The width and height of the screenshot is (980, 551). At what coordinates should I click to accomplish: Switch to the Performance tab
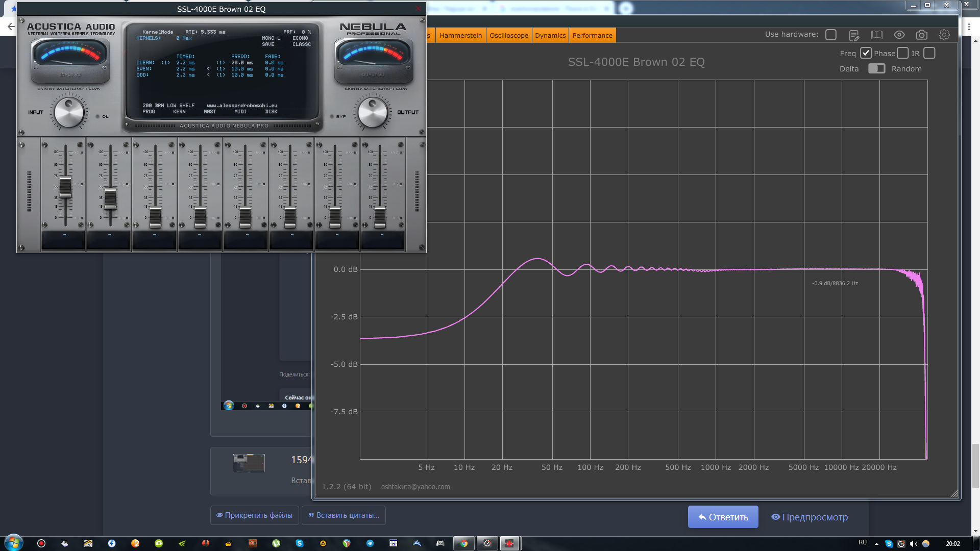[x=592, y=35]
